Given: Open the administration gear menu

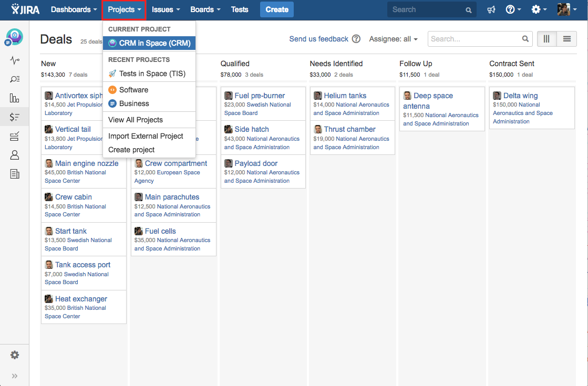Looking at the screenshot, I should (x=539, y=10).
